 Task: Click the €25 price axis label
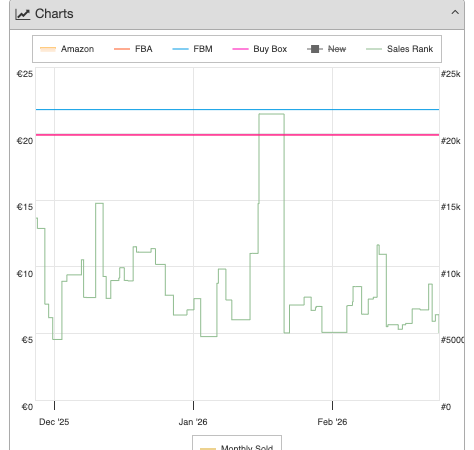25,74
